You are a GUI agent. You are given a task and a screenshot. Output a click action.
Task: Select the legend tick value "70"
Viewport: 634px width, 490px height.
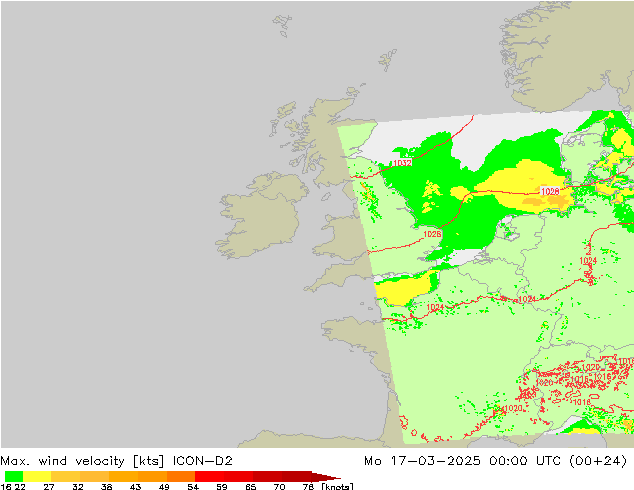coord(279,486)
